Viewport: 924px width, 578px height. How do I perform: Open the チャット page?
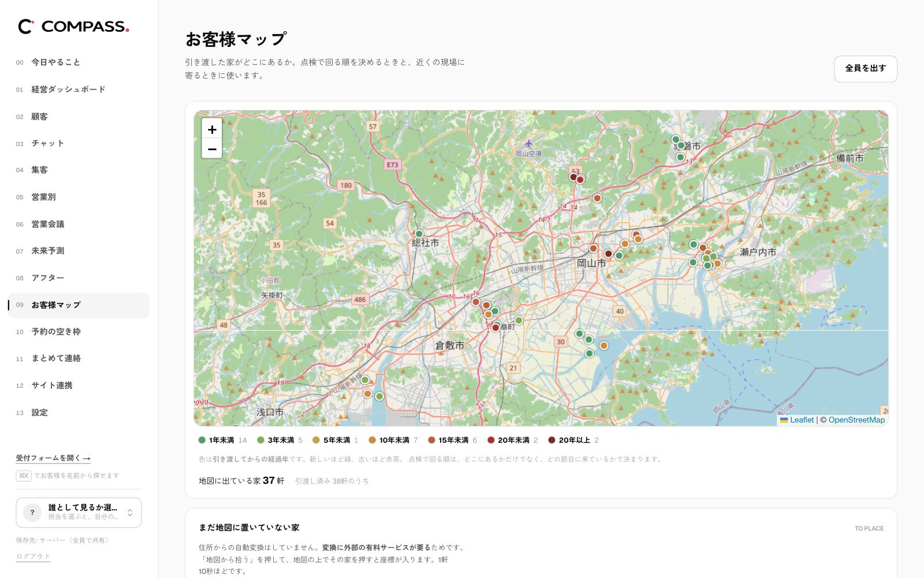tap(79, 143)
